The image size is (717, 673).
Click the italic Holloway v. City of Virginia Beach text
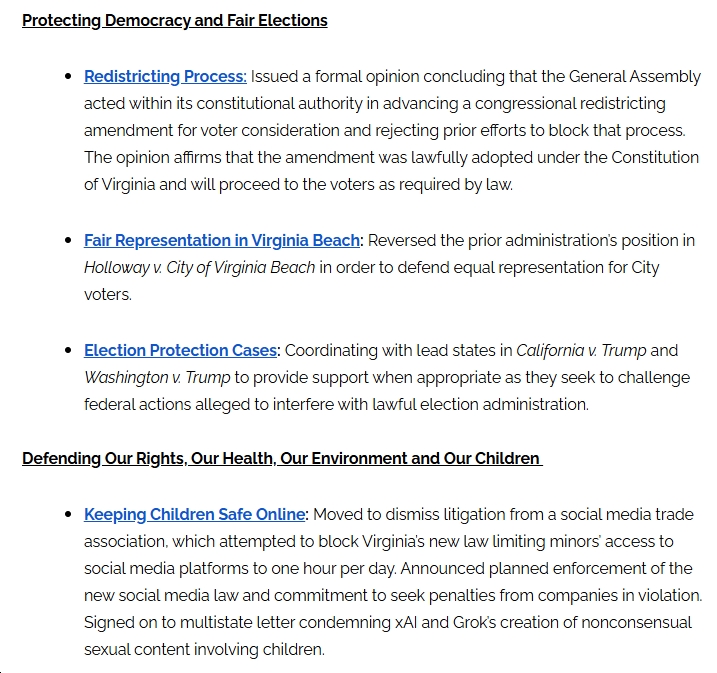coord(200,268)
